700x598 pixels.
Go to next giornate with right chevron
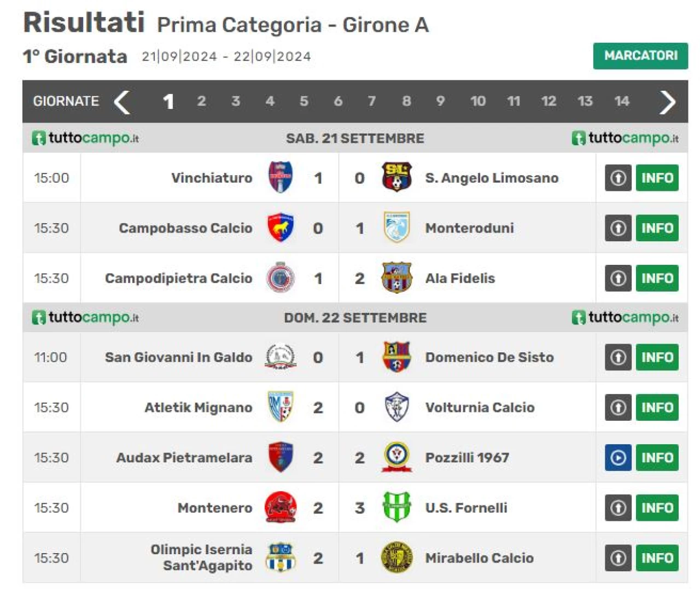pyautogui.click(x=667, y=102)
